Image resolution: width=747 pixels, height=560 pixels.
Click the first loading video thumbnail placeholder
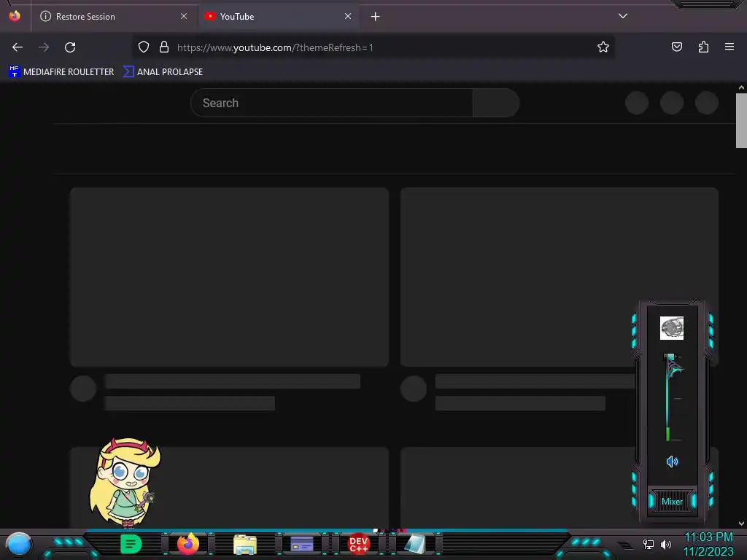tap(229, 276)
